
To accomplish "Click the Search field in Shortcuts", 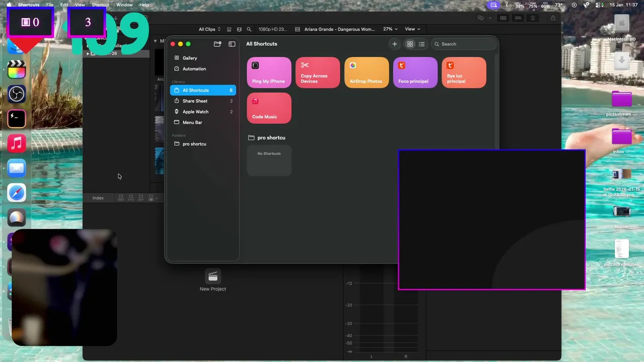I will pyautogui.click(x=464, y=44).
